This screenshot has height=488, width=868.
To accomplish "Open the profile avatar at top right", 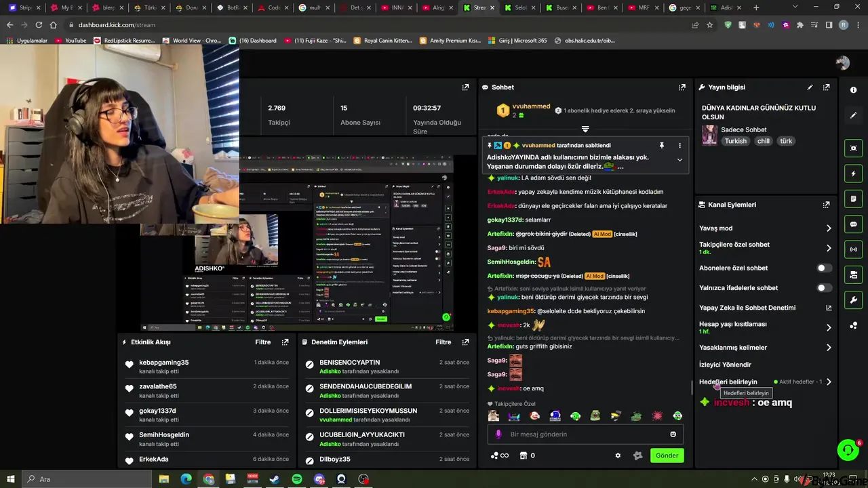I will (843, 63).
